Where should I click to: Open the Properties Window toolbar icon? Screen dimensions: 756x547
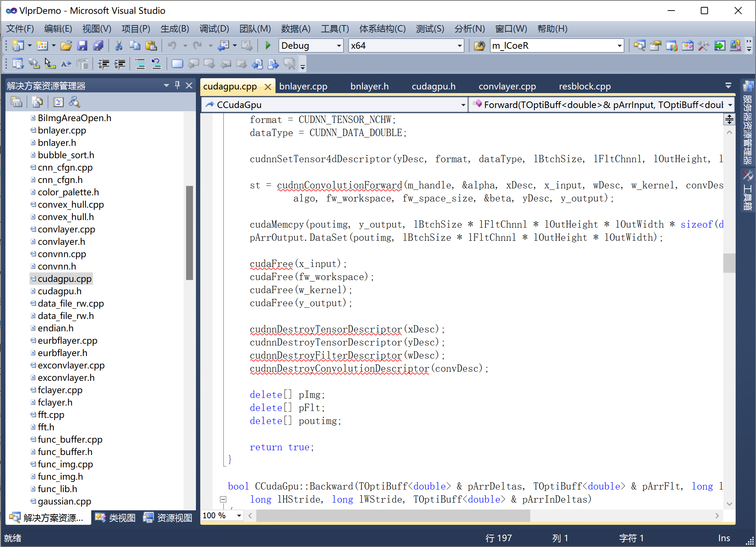tap(655, 45)
